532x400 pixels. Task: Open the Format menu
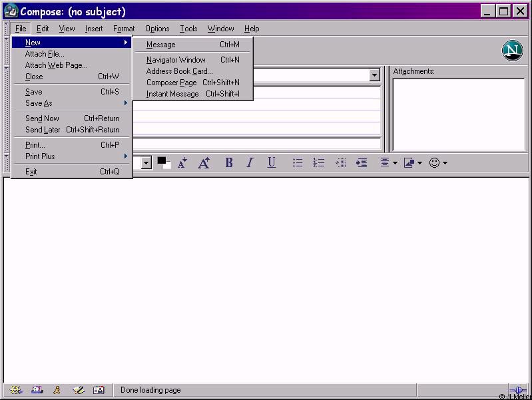pos(124,29)
